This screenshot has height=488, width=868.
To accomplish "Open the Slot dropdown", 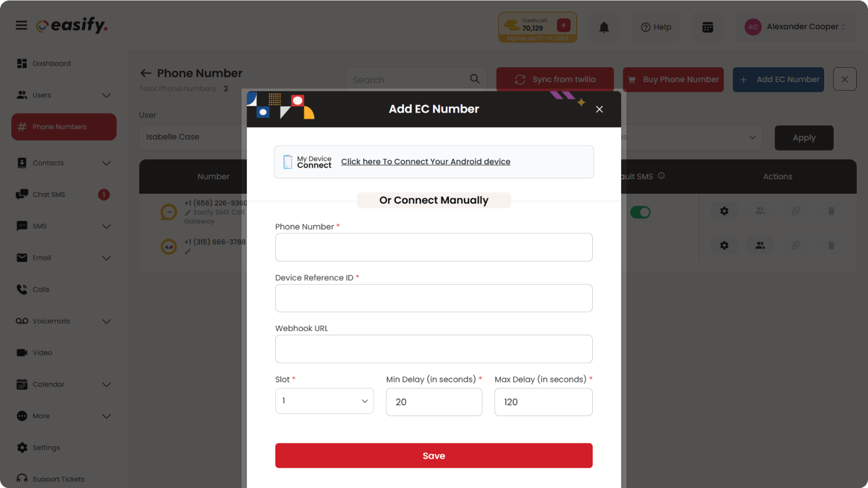I will click(x=324, y=401).
